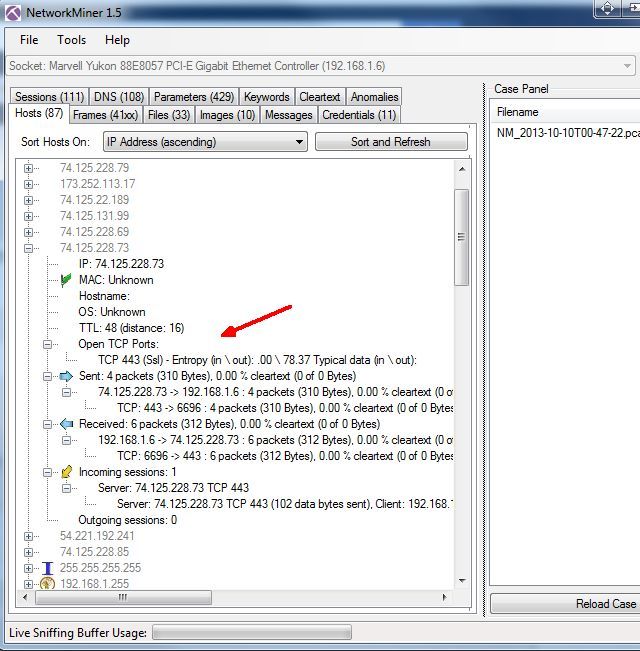Screen dimensions: 640x651
Task: Click the yellow Incoming sessions icon
Action: 66,472
